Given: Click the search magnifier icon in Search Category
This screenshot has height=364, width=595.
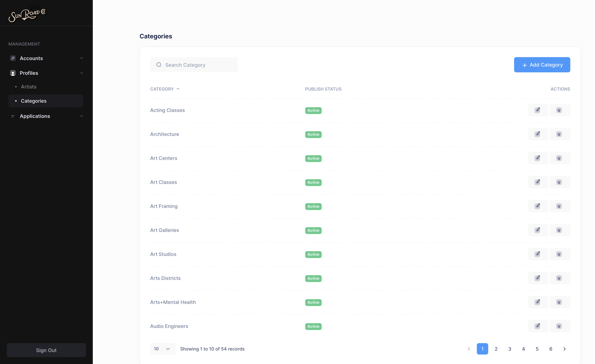Looking at the screenshot, I should [159, 65].
